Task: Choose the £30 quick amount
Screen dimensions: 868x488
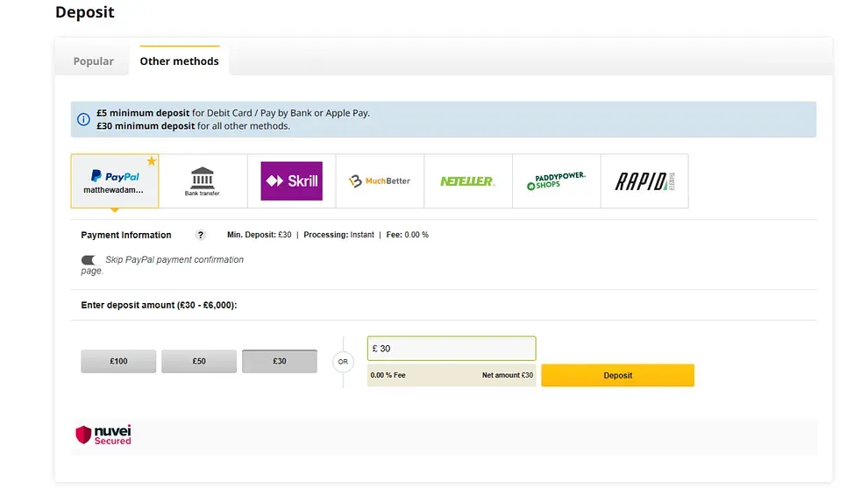Action: point(280,361)
